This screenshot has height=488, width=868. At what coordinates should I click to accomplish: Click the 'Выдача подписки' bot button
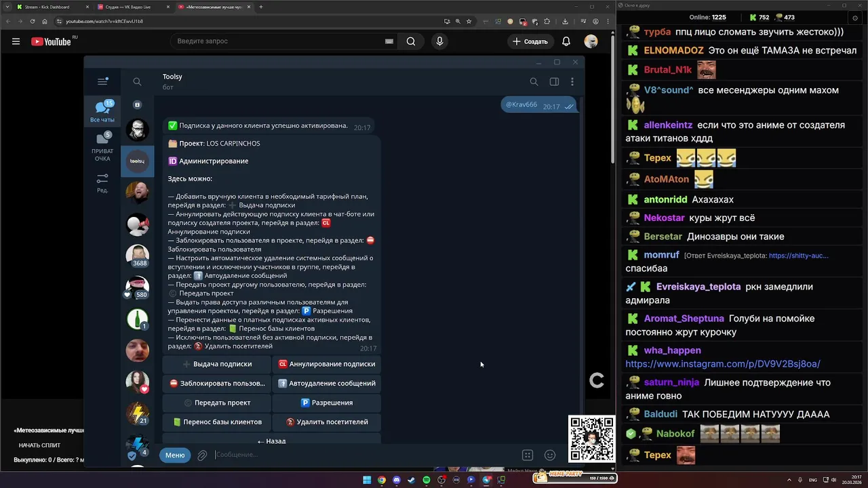coord(217,364)
